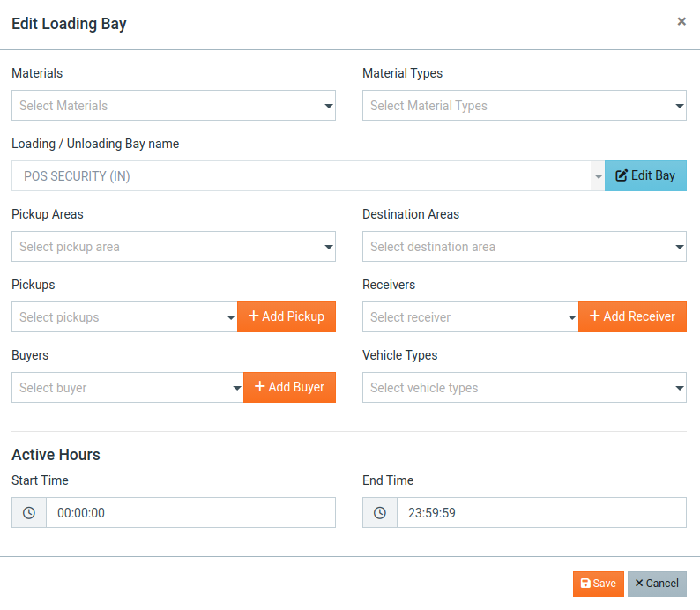Viewport: 700px width, 610px height.
Task: Open the Select vehicle types dropdown
Action: [525, 387]
